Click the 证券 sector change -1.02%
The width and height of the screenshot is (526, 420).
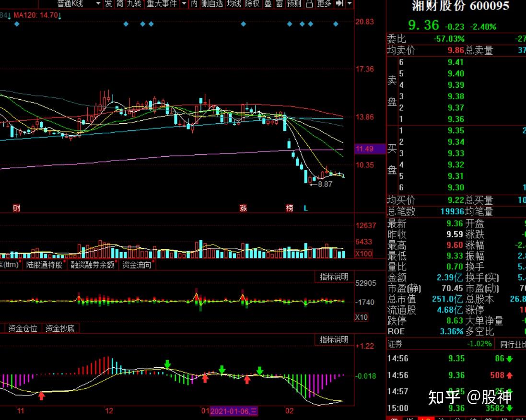tap(479, 344)
